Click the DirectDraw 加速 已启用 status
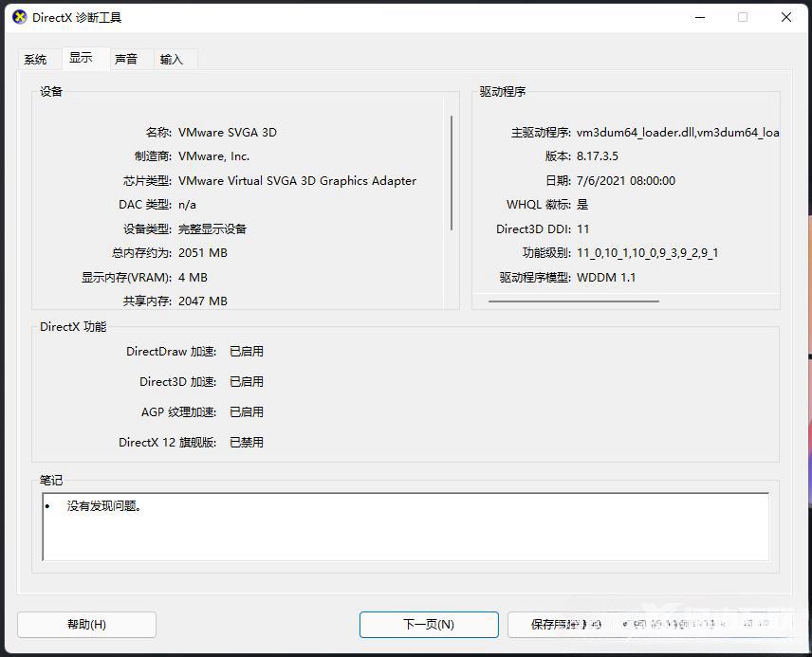The image size is (812, 657). click(247, 351)
